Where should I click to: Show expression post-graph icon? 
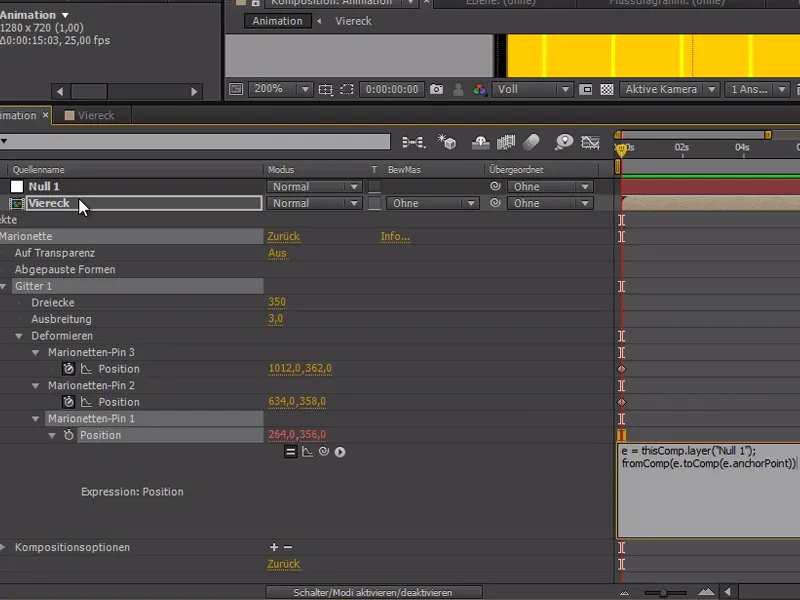(x=307, y=452)
